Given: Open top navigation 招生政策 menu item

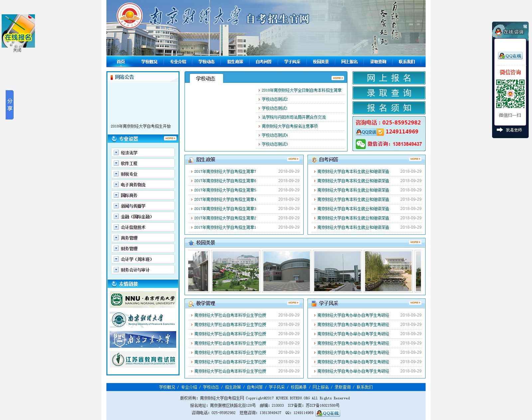Looking at the screenshot, I should coord(235,62).
